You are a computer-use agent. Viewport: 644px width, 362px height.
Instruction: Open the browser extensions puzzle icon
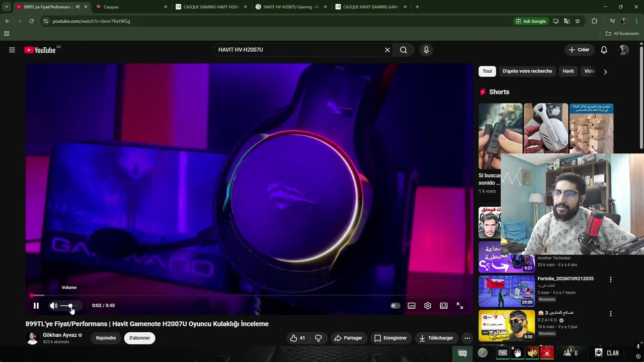tap(595, 21)
